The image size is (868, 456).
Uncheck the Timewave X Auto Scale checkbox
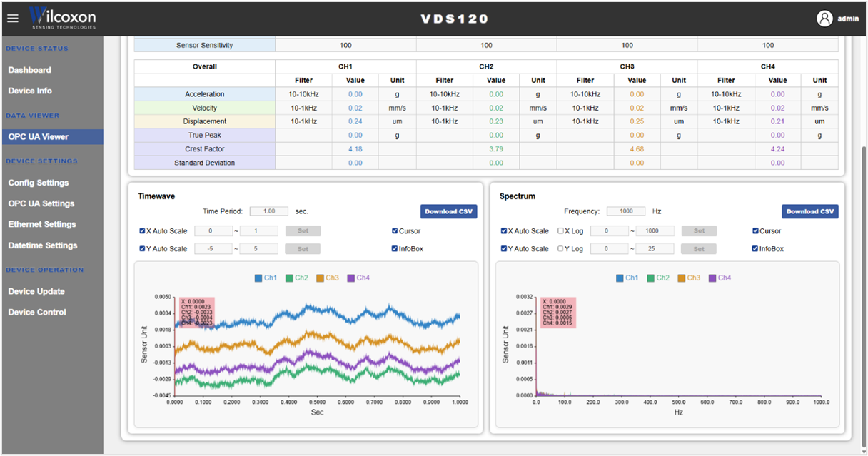(x=142, y=231)
